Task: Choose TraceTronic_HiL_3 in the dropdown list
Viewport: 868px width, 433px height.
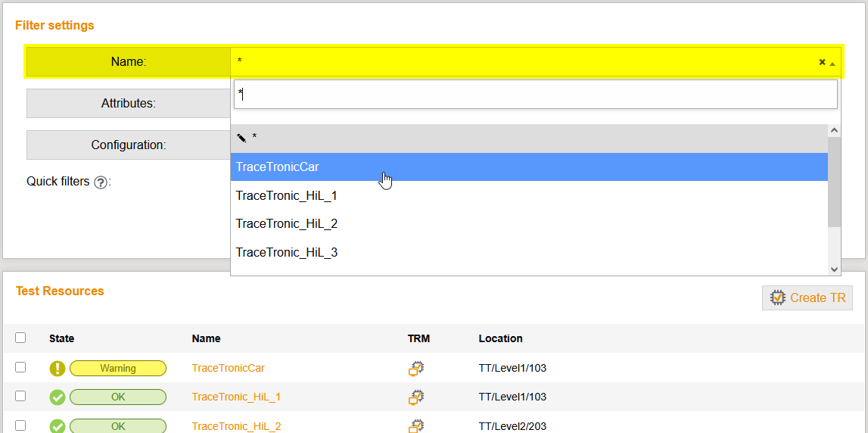Action: click(286, 252)
